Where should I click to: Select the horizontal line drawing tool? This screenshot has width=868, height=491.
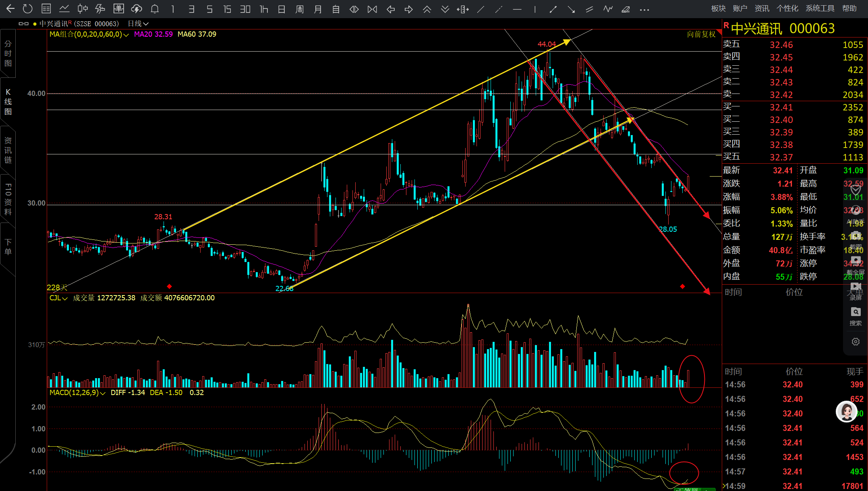(517, 9)
